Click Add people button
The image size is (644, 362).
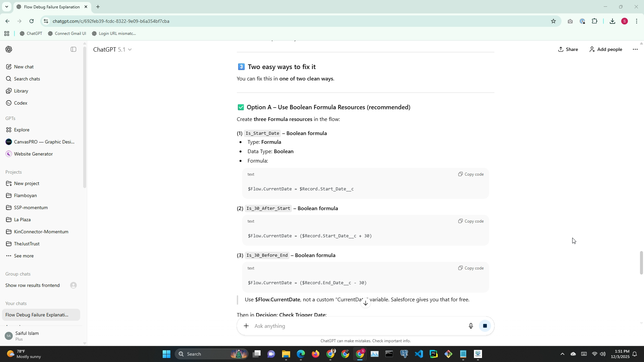click(605, 49)
